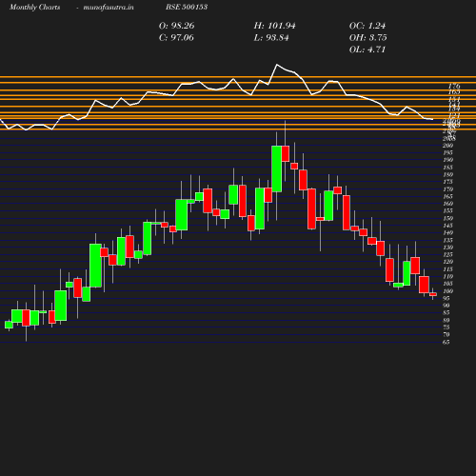This screenshot has width=476, height=476.
Task: Click the 175 price axis label
Action: pyautogui.click(x=447, y=182)
